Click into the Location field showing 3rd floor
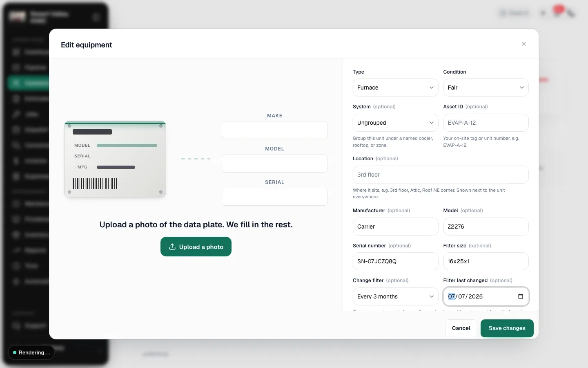The width and height of the screenshot is (588, 368). pyautogui.click(x=441, y=175)
